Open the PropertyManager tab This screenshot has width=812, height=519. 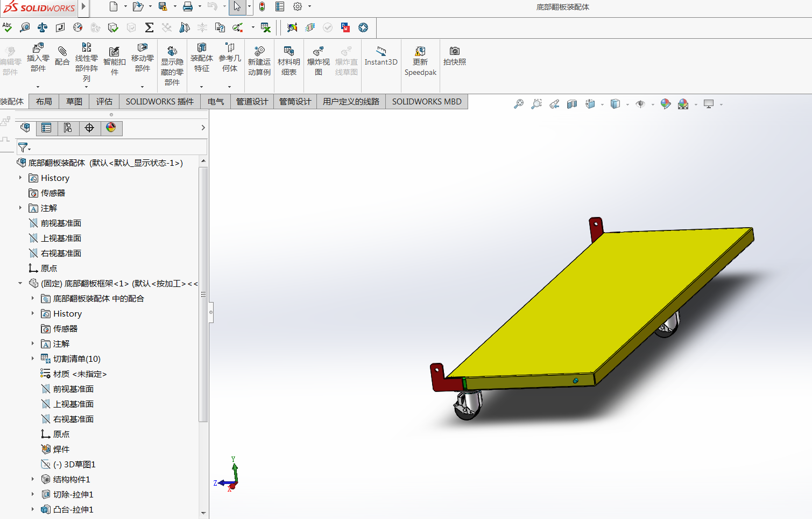[46, 128]
